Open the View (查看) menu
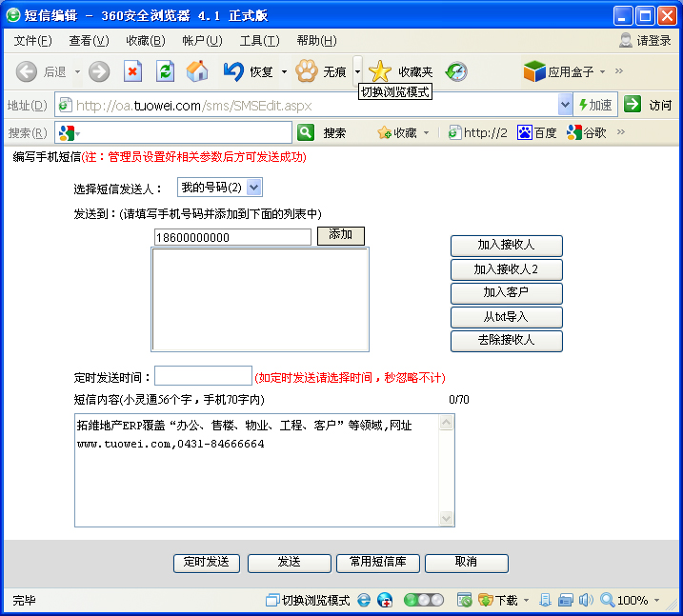The height and width of the screenshot is (616, 683). click(89, 41)
